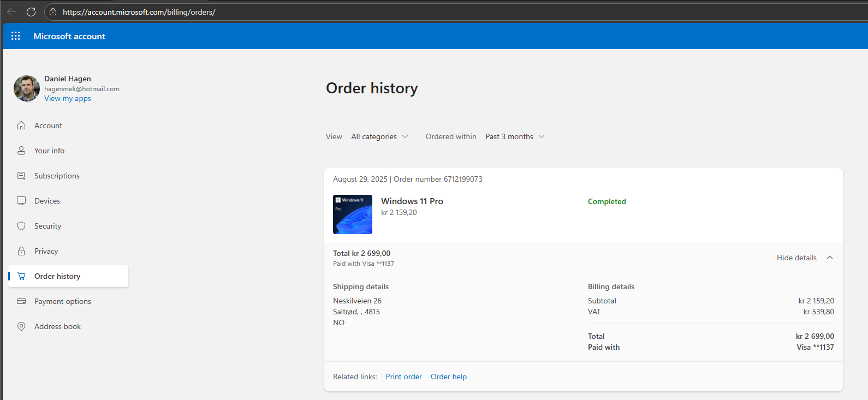Go to Your info page
This screenshot has width=868, height=400.
point(68,151)
